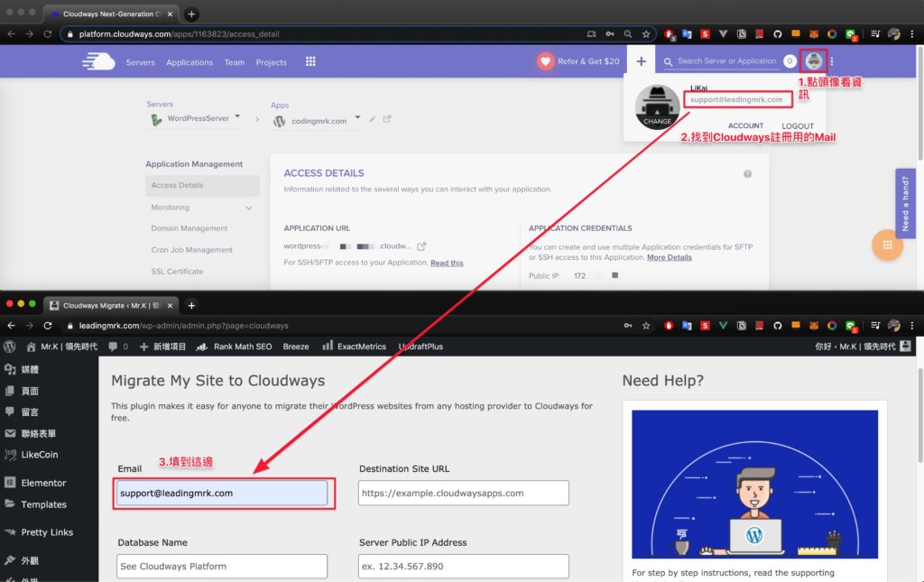The height and width of the screenshot is (582, 924).
Task: Click the plus add button in Cloudways header
Action: coord(642,61)
